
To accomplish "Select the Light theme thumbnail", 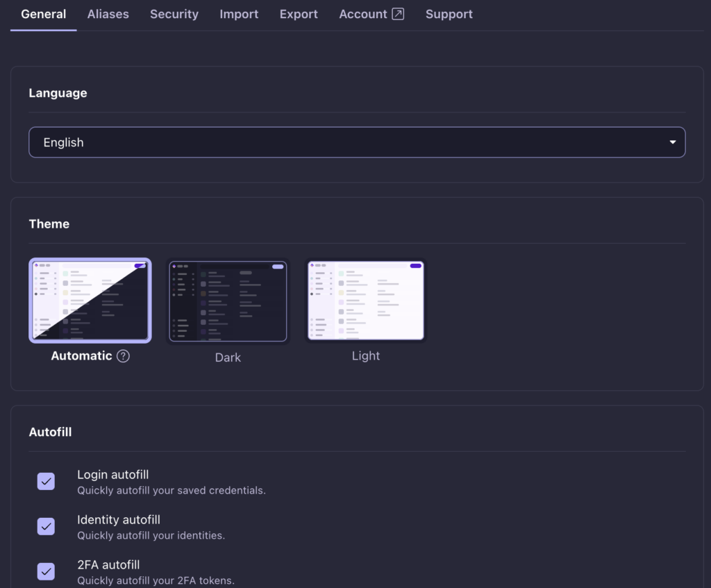I will tap(365, 301).
